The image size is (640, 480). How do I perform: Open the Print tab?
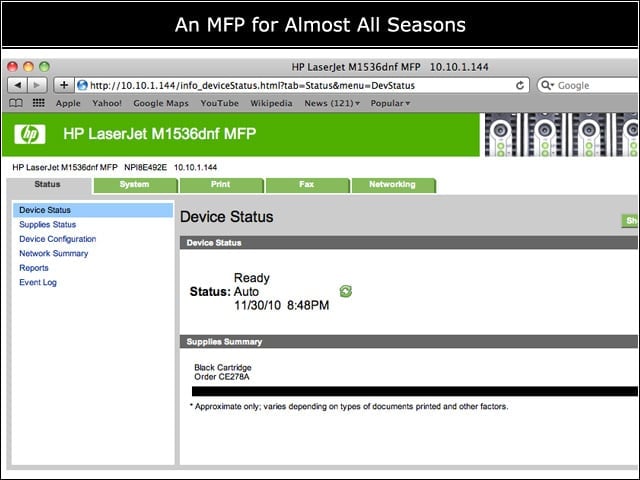pyautogui.click(x=221, y=185)
